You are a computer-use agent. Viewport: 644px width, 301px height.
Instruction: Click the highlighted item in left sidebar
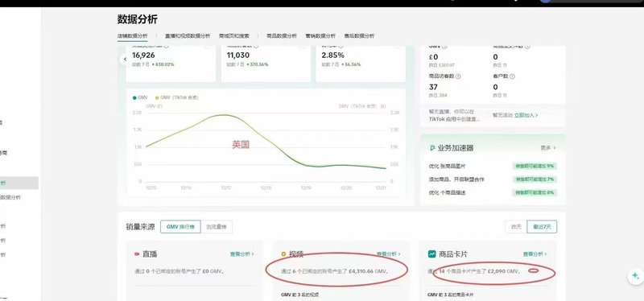click(19, 183)
